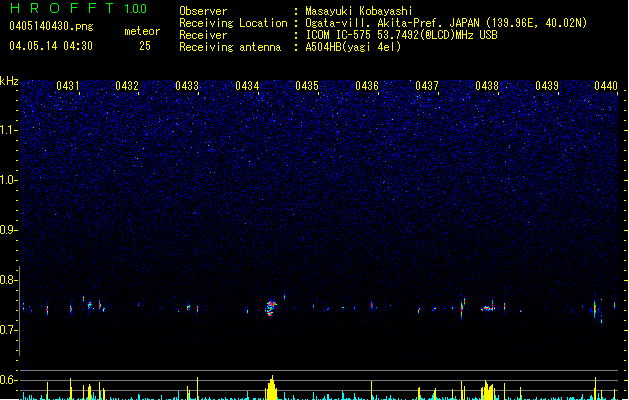Click the 0439 time marker
629x400 pixels.
coord(547,86)
